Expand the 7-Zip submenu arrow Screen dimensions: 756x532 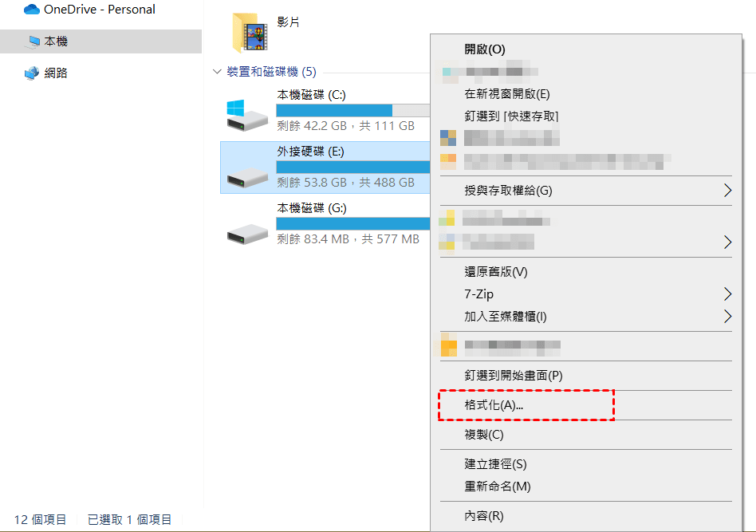(x=727, y=294)
